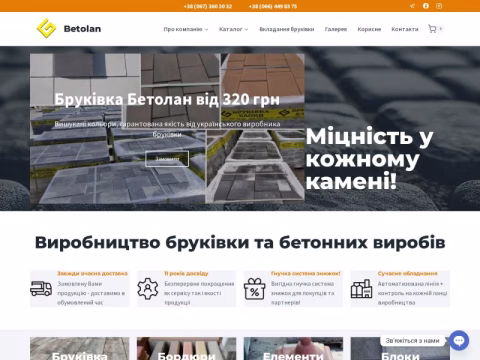Open the Бруківка category card

coord(80,348)
